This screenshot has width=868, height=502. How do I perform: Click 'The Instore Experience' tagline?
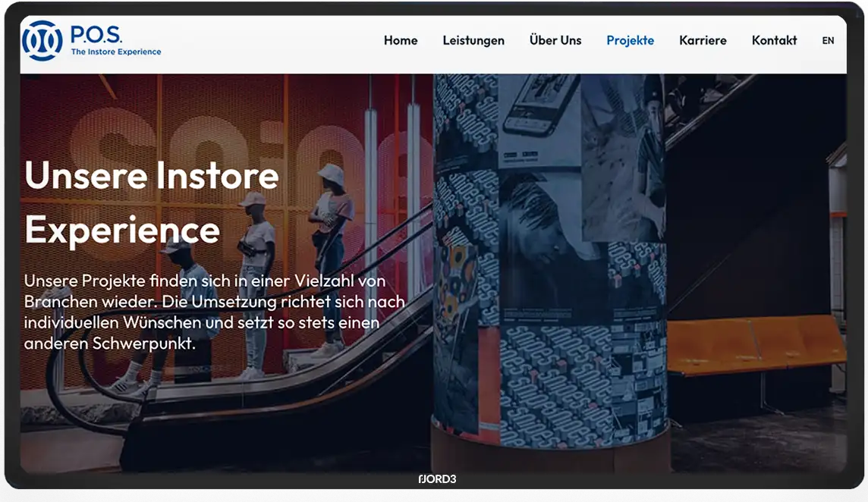click(x=116, y=52)
